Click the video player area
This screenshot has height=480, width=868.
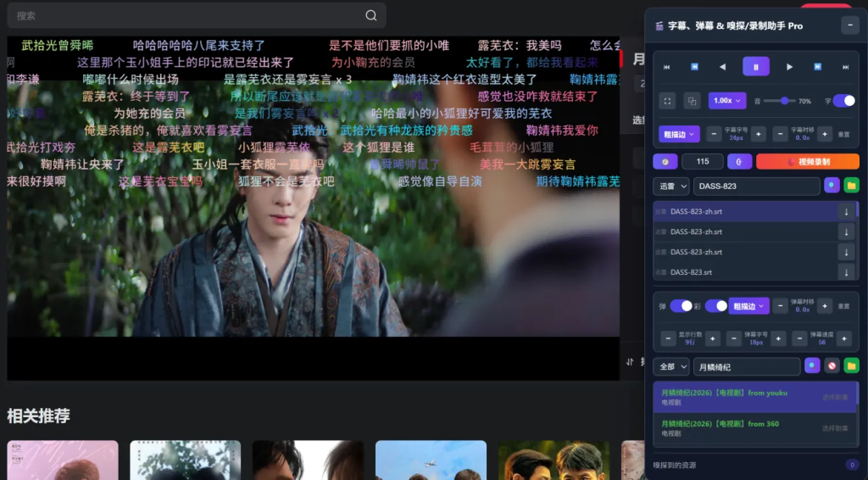tap(314, 209)
